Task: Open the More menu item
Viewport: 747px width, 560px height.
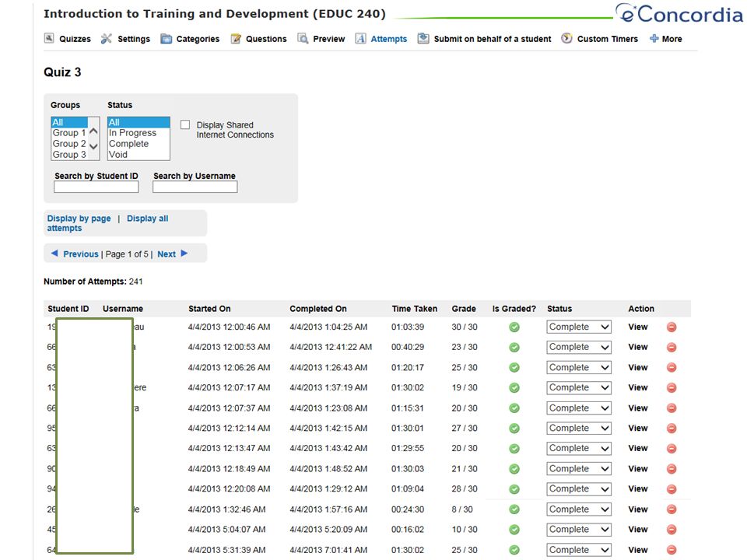Action: click(672, 39)
